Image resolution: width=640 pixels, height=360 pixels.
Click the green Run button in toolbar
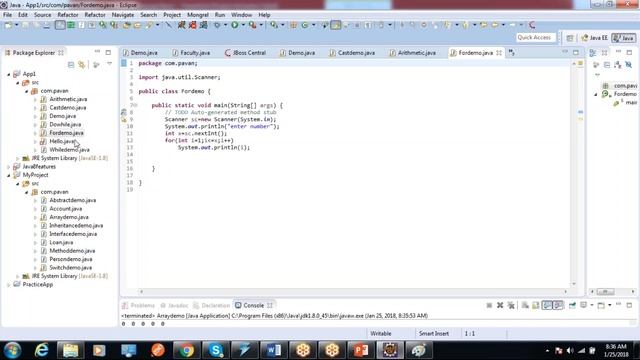pyautogui.click(x=235, y=25)
